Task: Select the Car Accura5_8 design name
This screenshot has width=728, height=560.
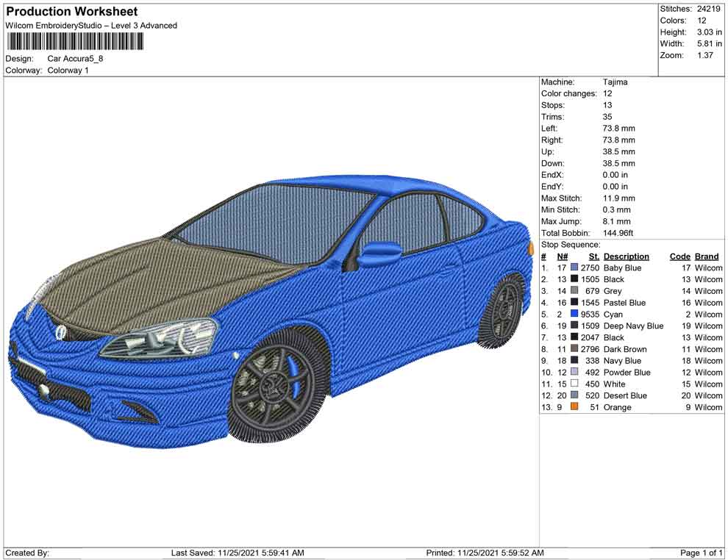Action: (x=77, y=59)
